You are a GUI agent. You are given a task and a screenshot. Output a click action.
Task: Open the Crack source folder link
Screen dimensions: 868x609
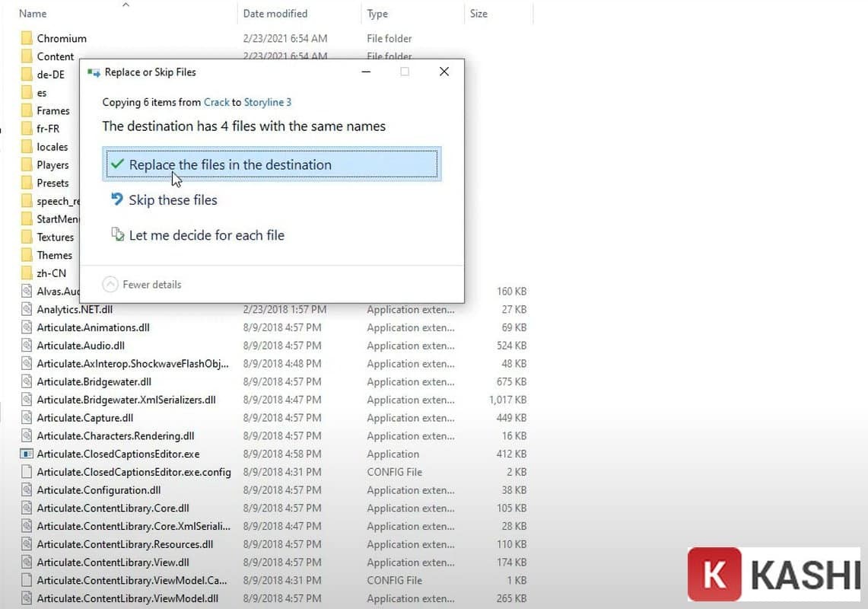click(217, 102)
